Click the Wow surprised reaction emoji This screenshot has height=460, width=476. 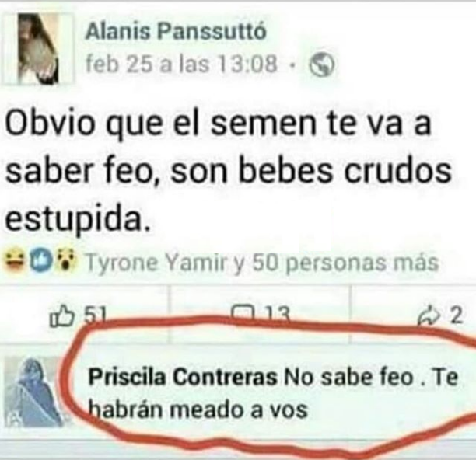65,261
